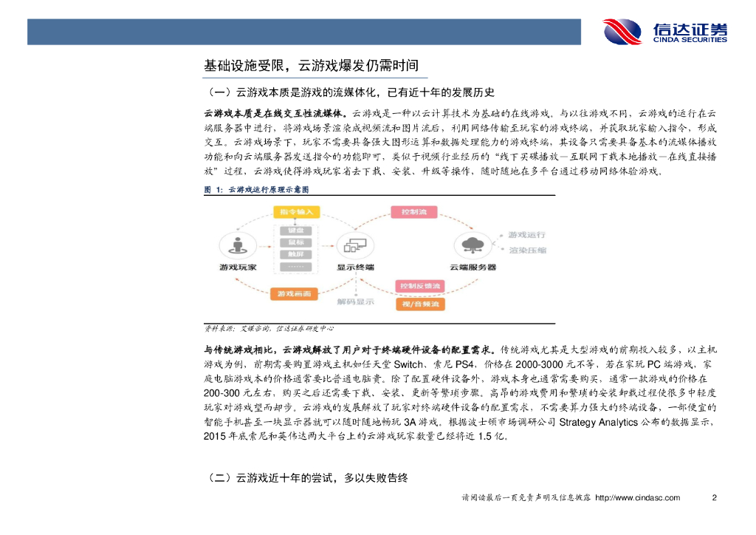Click the page number 2
This screenshot has height=535, width=756.
(x=715, y=497)
